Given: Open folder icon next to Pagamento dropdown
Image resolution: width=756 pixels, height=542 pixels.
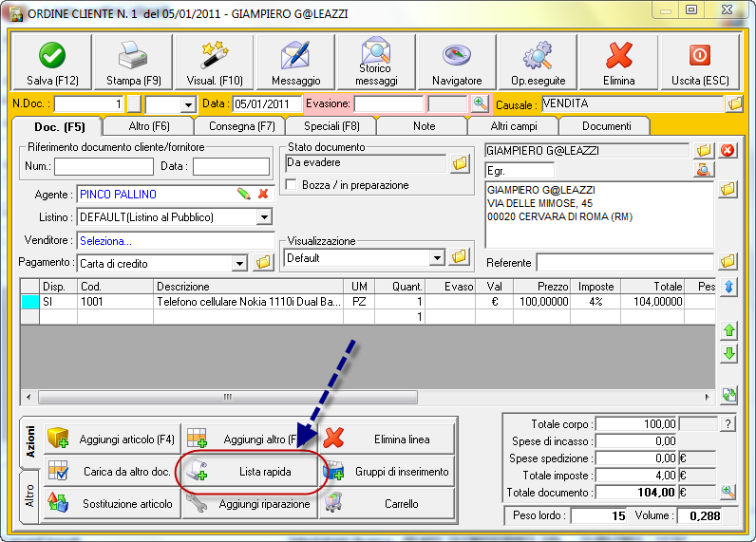Looking at the screenshot, I should coord(263,263).
